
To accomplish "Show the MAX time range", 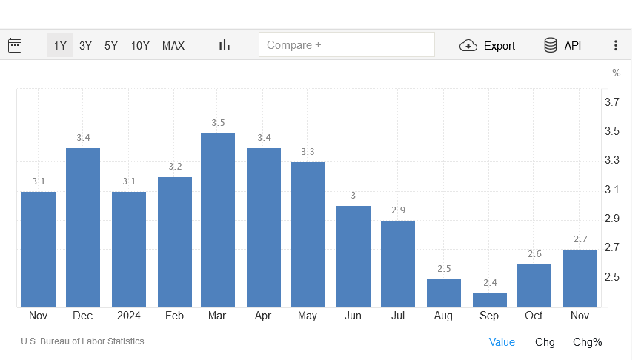I will (x=173, y=45).
